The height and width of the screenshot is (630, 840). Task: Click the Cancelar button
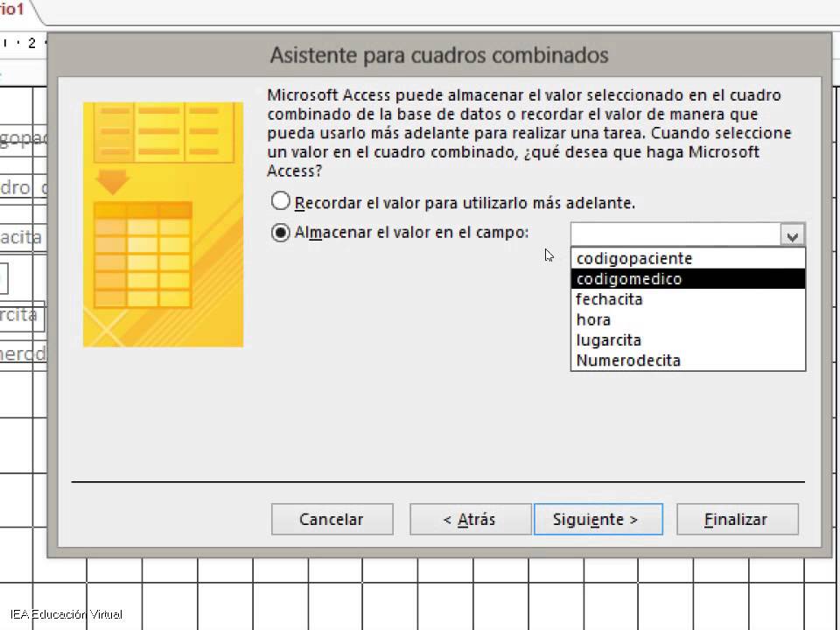pyautogui.click(x=332, y=519)
